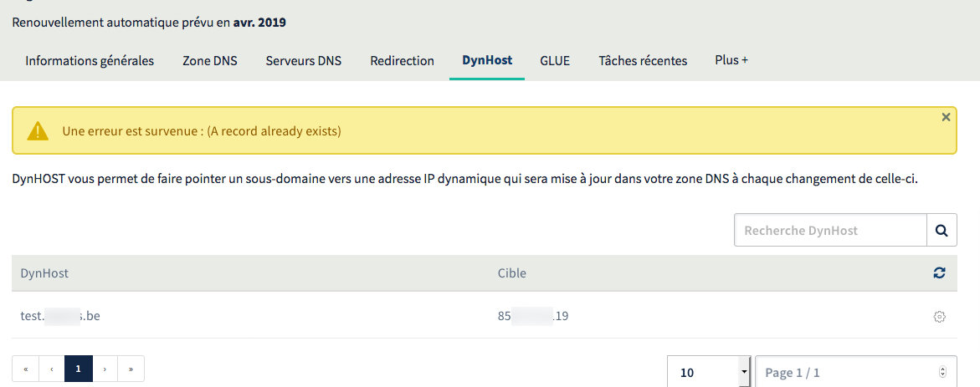Open the gear settings for test DynHost
The image size is (980, 387).
(x=939, y=317)
